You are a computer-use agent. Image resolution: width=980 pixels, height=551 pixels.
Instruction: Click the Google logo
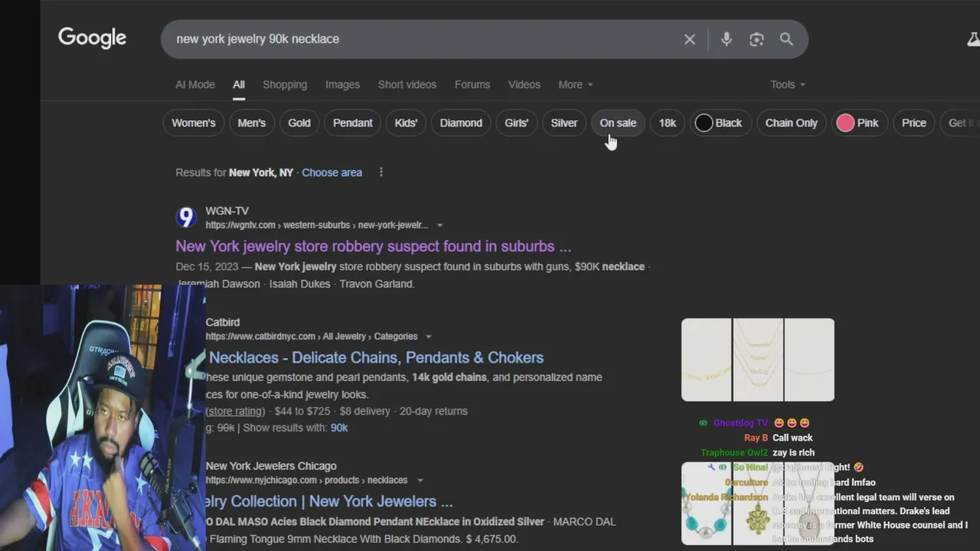92,38
